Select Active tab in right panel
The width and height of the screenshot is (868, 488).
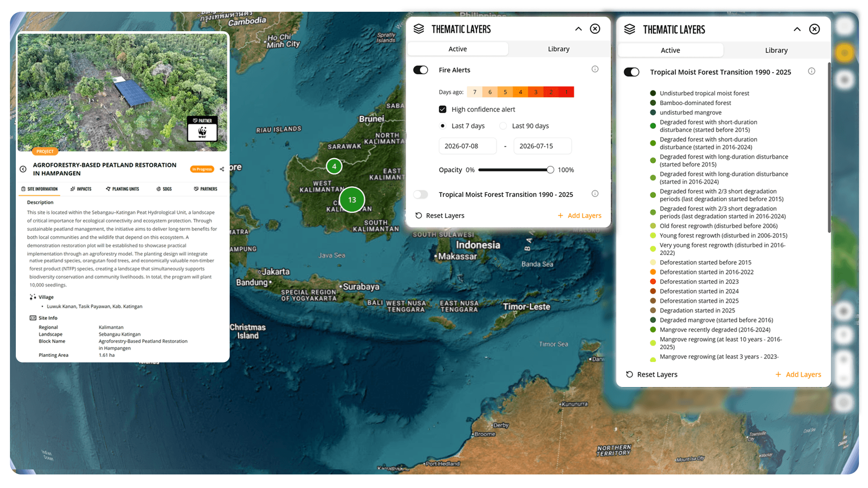[670, 50]
